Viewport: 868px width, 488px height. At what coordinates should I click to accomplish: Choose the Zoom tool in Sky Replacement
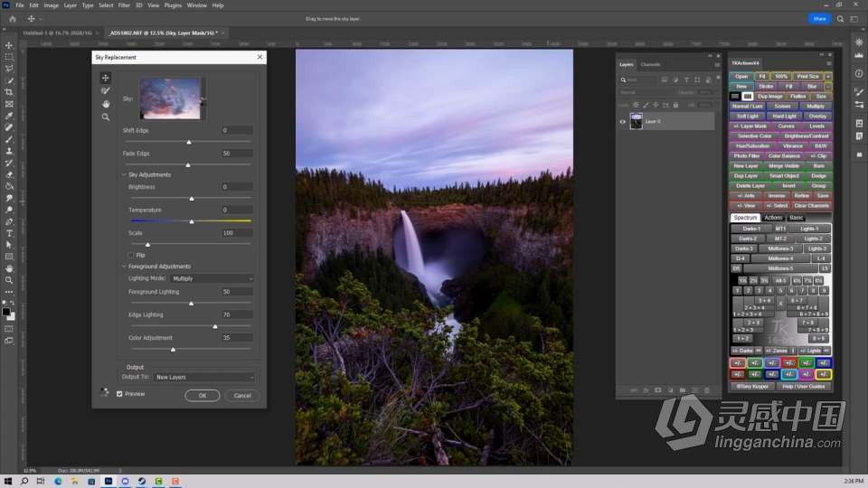click(106, 117)
